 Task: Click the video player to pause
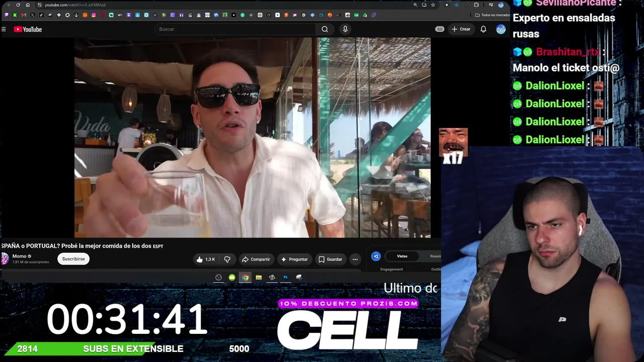pyautogui.click(x=253, y=137)
